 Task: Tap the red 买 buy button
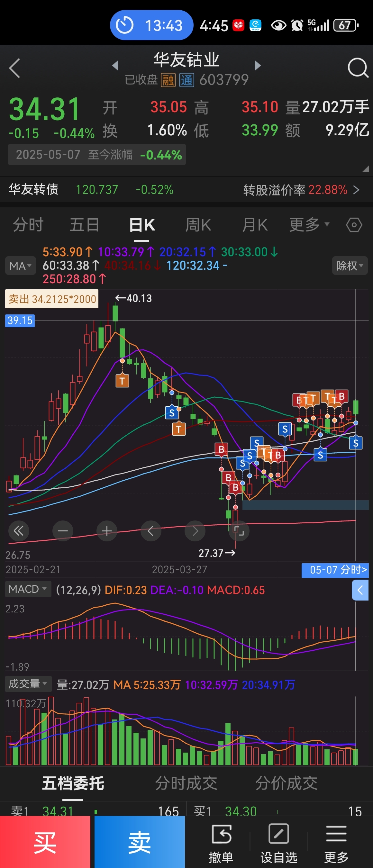(45, 842)
